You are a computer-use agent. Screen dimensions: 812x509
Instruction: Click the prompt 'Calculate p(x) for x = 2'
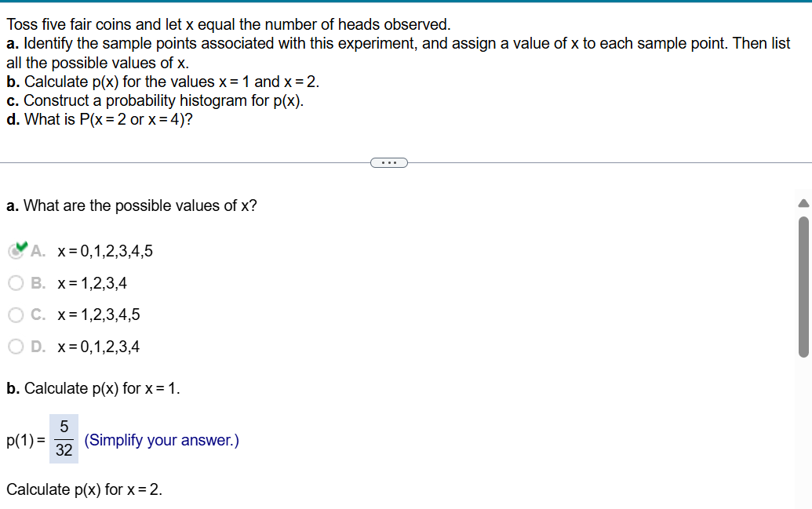point(82,489)
